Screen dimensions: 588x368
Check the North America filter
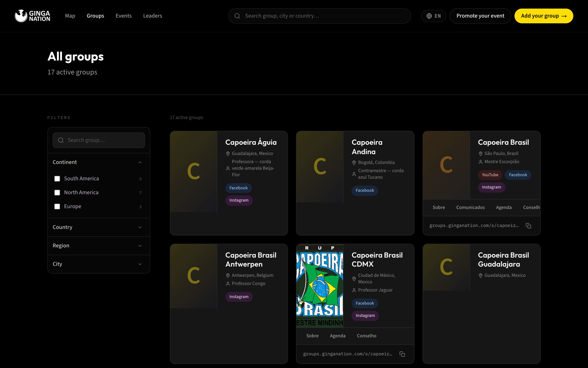(x=57, y=193)
